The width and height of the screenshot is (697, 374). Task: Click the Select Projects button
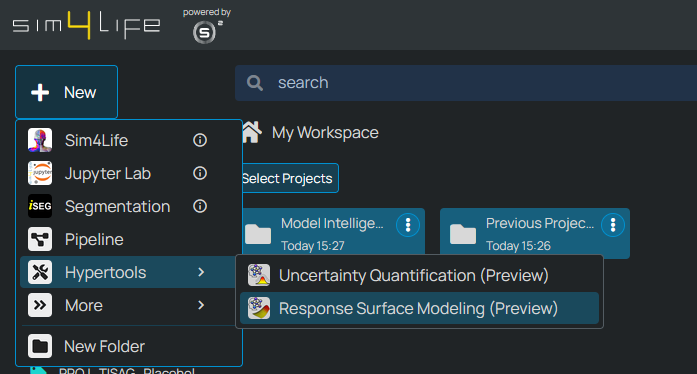tap(290, 178)
